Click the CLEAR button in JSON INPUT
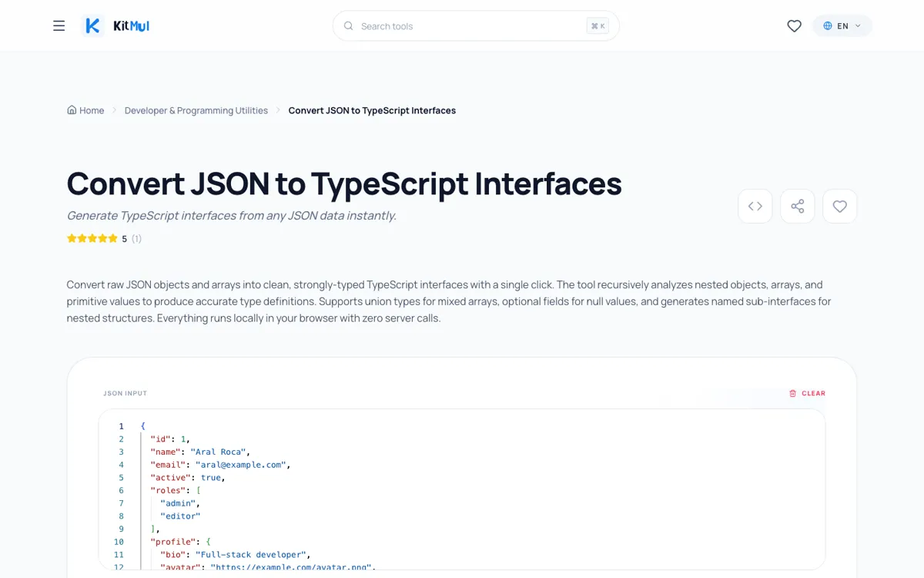 808,393
